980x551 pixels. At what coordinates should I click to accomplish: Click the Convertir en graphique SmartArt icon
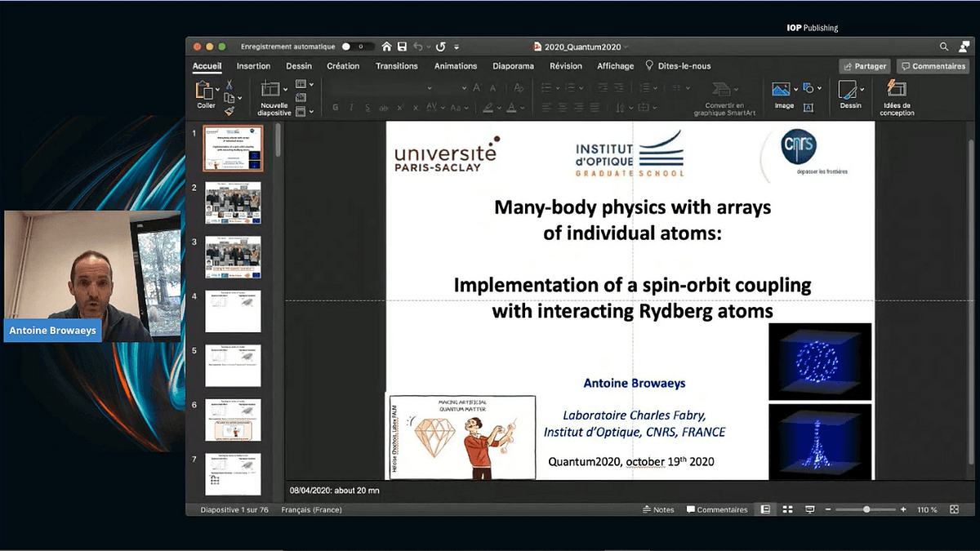coord(722,89)
